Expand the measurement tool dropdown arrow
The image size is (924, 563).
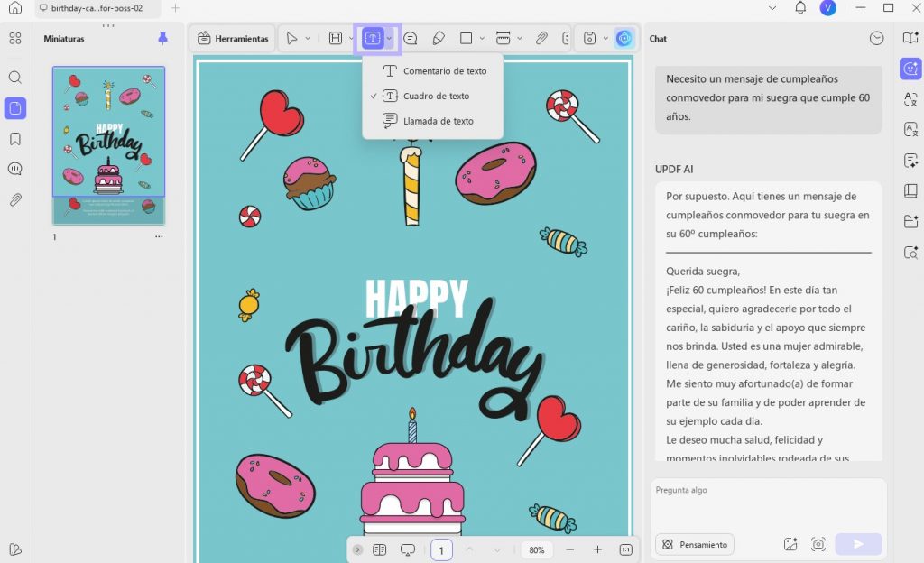tap(519, 38)
